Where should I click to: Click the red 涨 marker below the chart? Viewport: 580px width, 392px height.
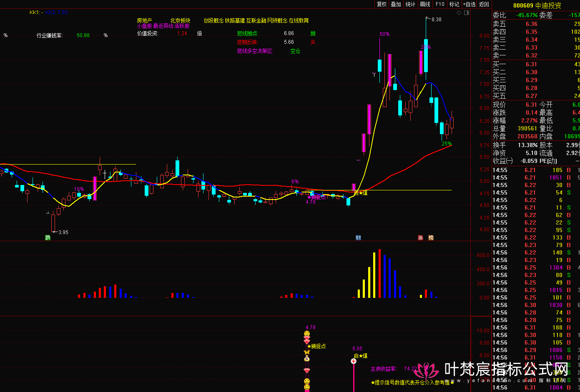[x=420, y=238]
